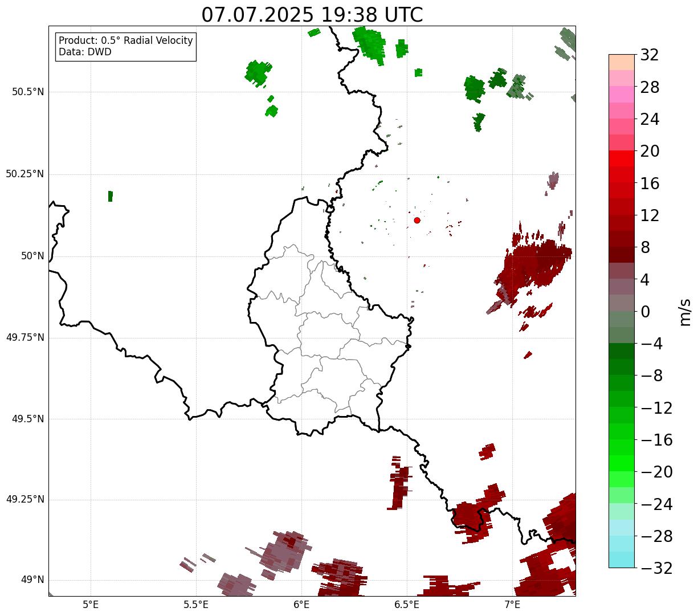Screen dimensions: 698x616
Task: Click the colorbar tick label −32
Action: tap(656, 568)
